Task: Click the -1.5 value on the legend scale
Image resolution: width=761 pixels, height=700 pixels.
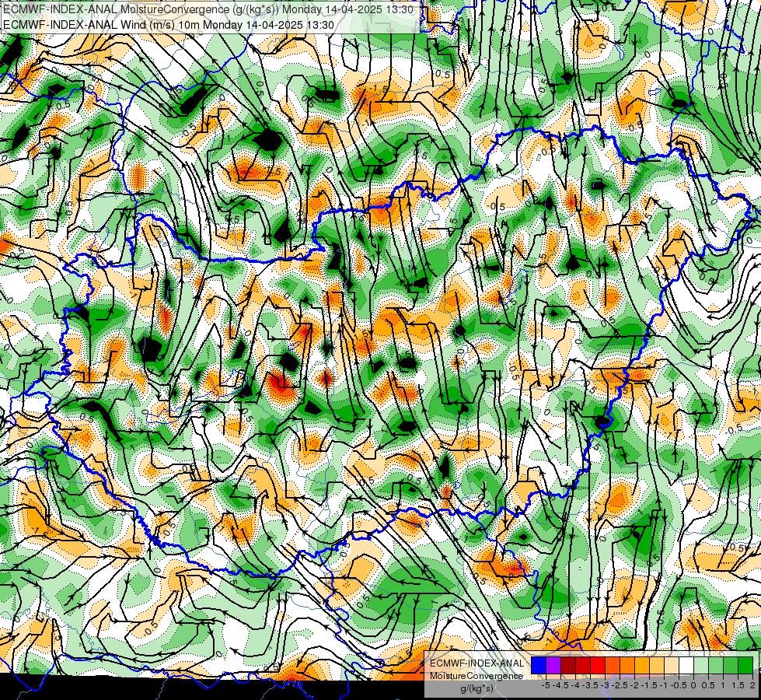Action: coord(649,685)
